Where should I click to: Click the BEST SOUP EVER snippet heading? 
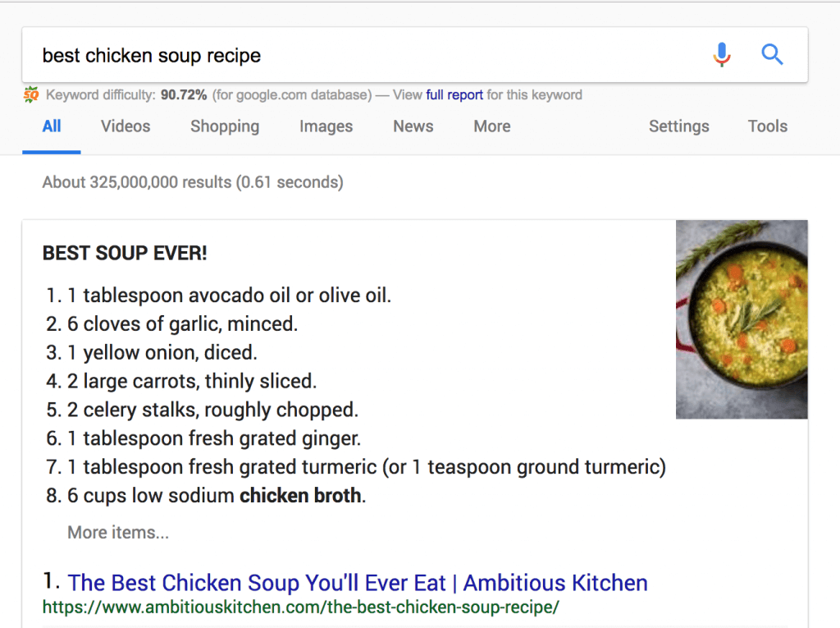[125, 253]
